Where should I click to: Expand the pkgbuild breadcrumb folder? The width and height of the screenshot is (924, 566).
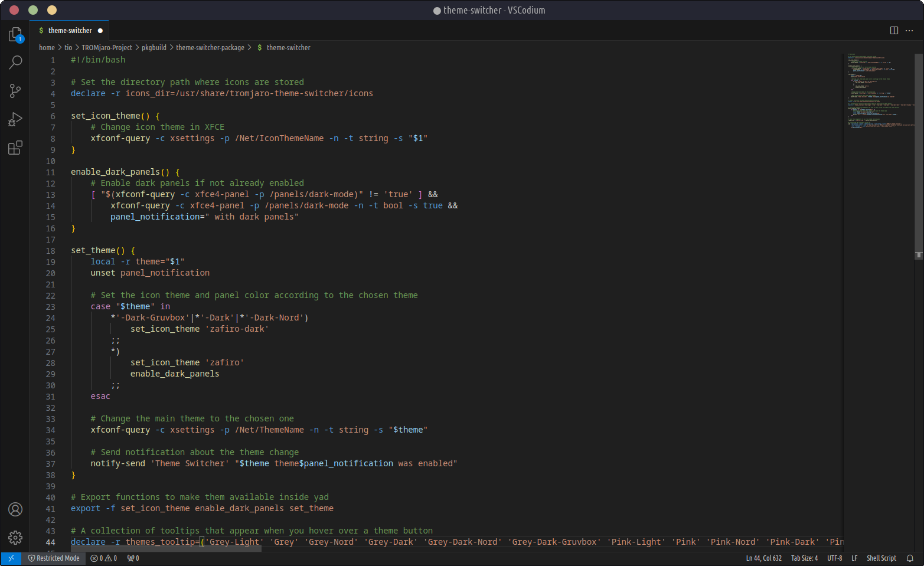[x=154, y=48]
